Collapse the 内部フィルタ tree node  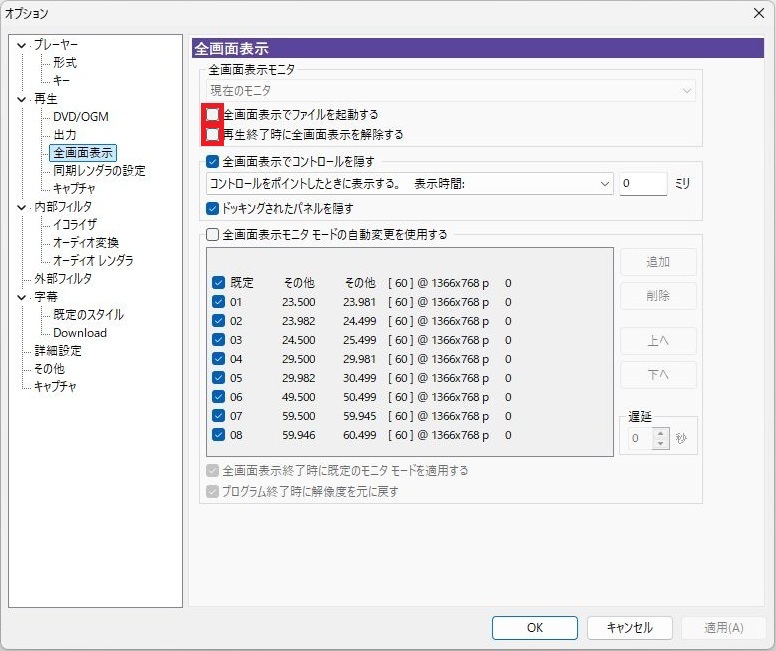click(22, 207)
